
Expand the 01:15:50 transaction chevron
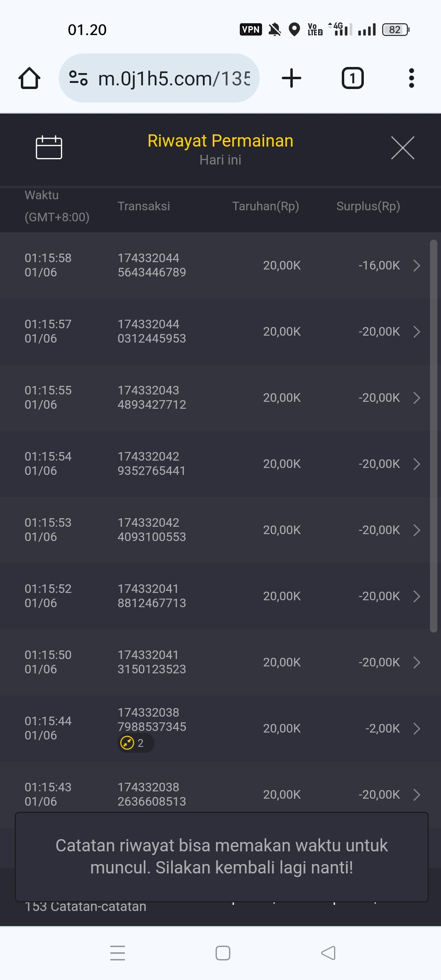416,662
